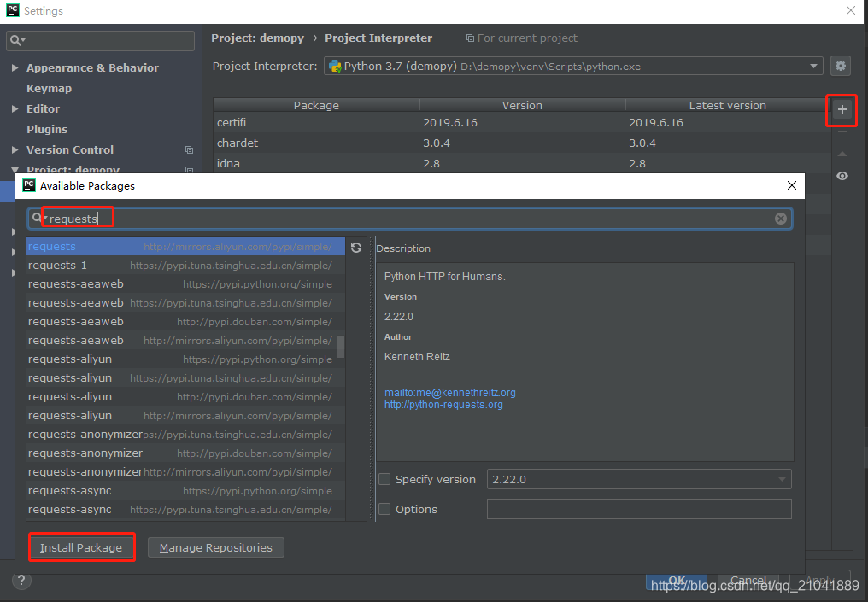
Task: Enable the Options checkbox
Action: [x=384, y=509]
